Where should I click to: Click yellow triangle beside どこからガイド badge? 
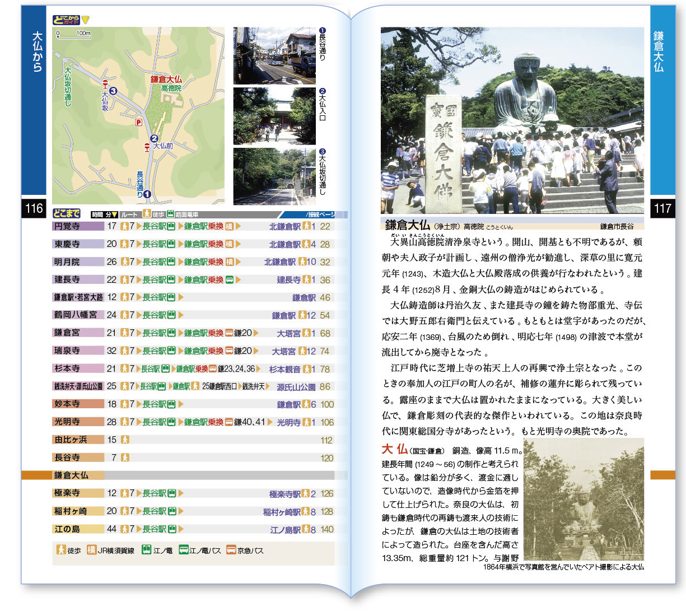pyautogui.click(x=86, y=20)
